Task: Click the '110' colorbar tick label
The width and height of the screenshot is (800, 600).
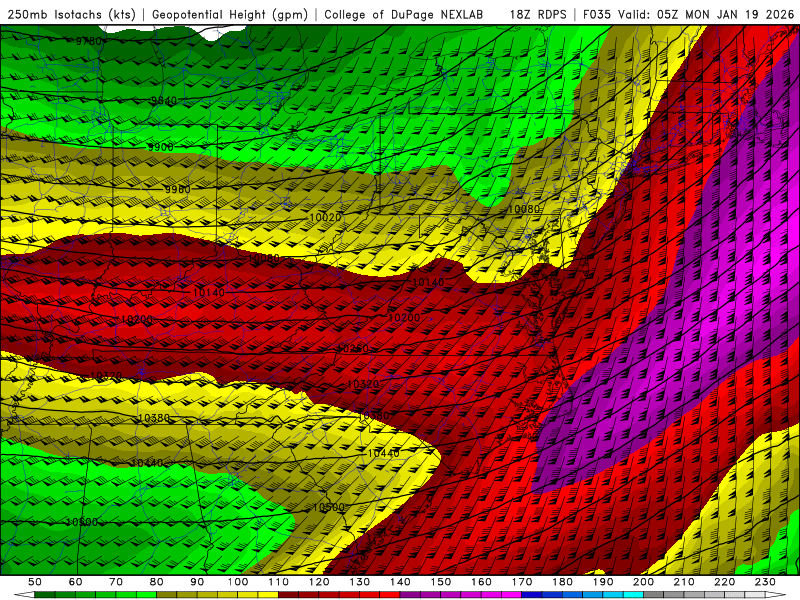Action: click(x=279, y=582)
